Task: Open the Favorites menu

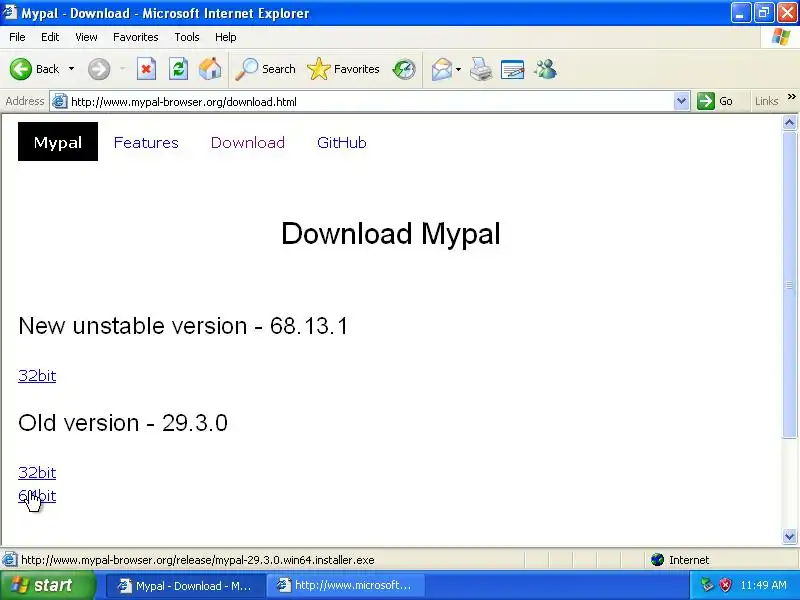Action: [136, 37]
